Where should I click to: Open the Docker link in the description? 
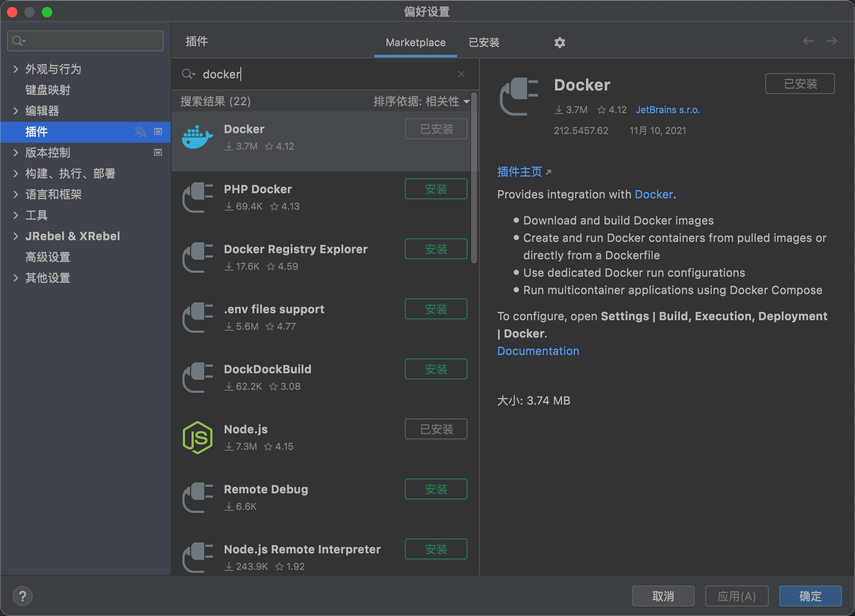654,194
